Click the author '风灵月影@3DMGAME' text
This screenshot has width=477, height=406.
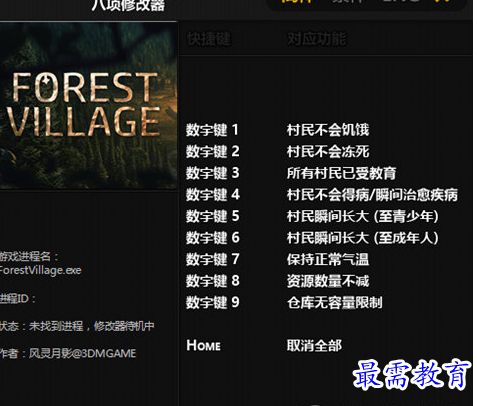click(x=82, y=353)
